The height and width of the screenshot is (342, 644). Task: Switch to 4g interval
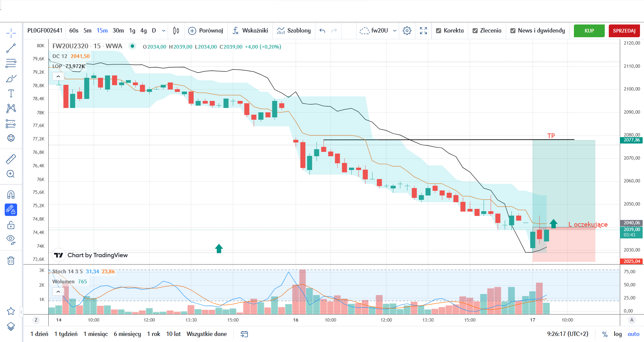[144, 31]
